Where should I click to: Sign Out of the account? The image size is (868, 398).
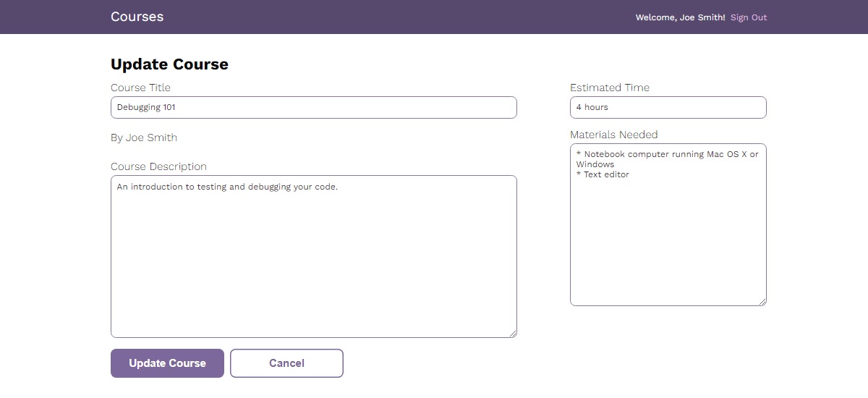click(x=749, y=17)
